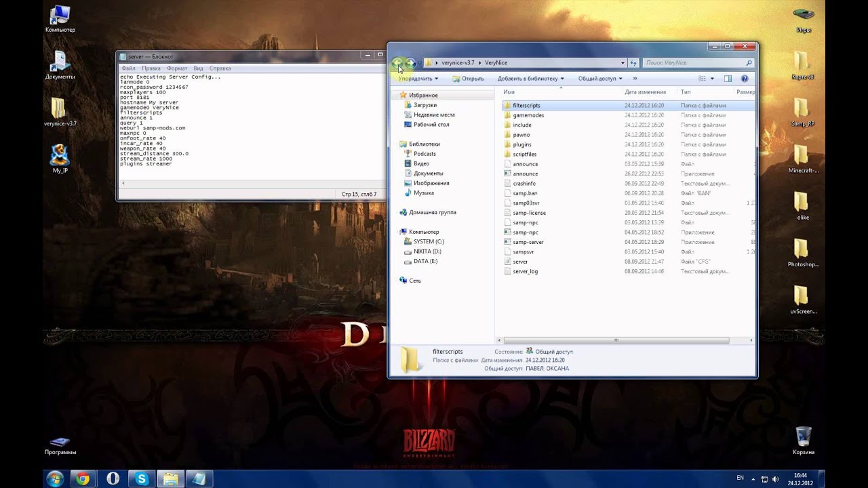Open the Корзина desktop icon
The image size is (868, 488).
804,441
